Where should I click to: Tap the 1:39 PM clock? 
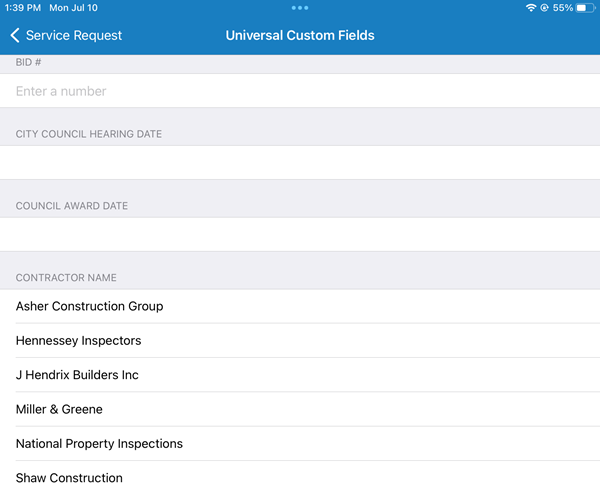(23, 7)
